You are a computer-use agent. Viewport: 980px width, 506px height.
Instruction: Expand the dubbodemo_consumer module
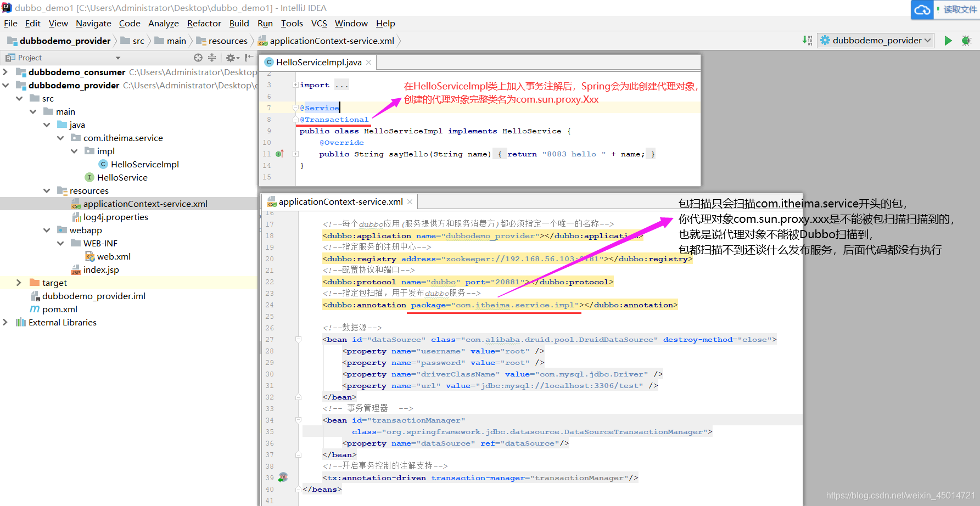pyautogui.click(x=5, y=72)
